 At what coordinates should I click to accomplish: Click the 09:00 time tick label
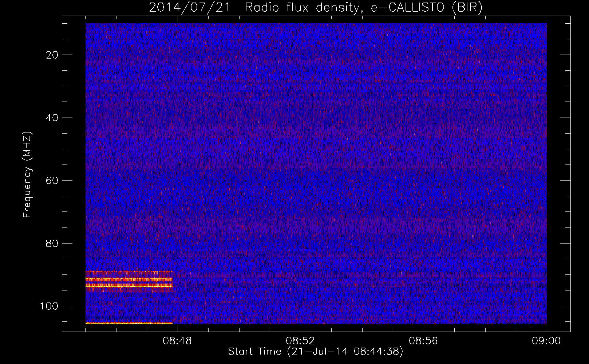546,341
